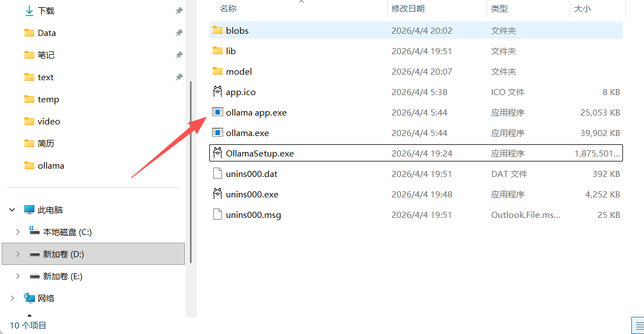The image size is (644, 334).
Task: Expand the 新加卷 (D:) node
Action: [18, 254]
